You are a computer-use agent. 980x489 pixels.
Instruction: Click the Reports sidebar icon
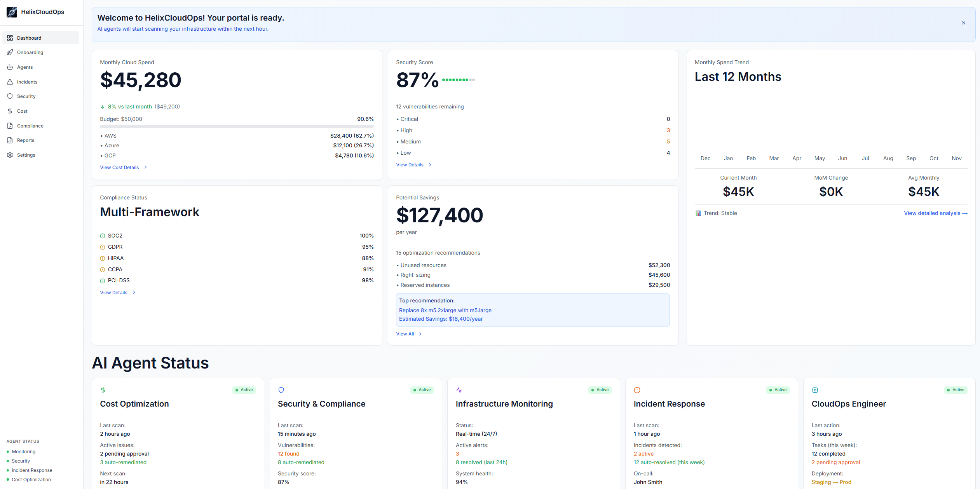click(x=10, y=140)
